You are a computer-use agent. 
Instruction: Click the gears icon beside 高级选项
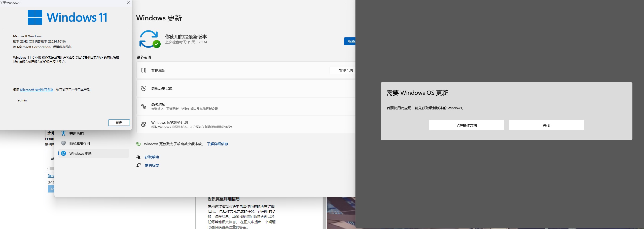pos(144,106)
